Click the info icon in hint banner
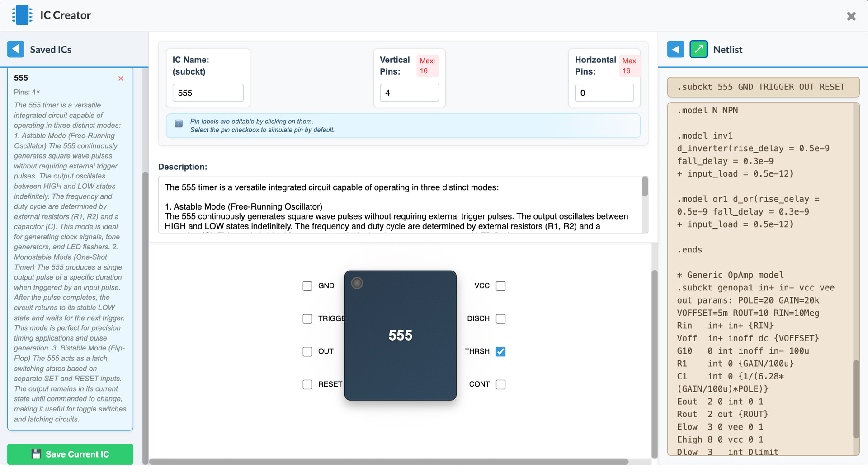 [x=179, y=124]
